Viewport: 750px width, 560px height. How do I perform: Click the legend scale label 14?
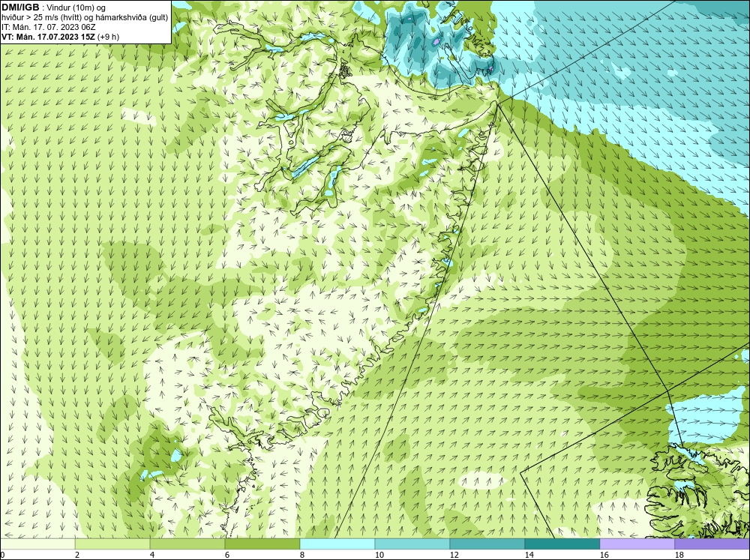529,555
